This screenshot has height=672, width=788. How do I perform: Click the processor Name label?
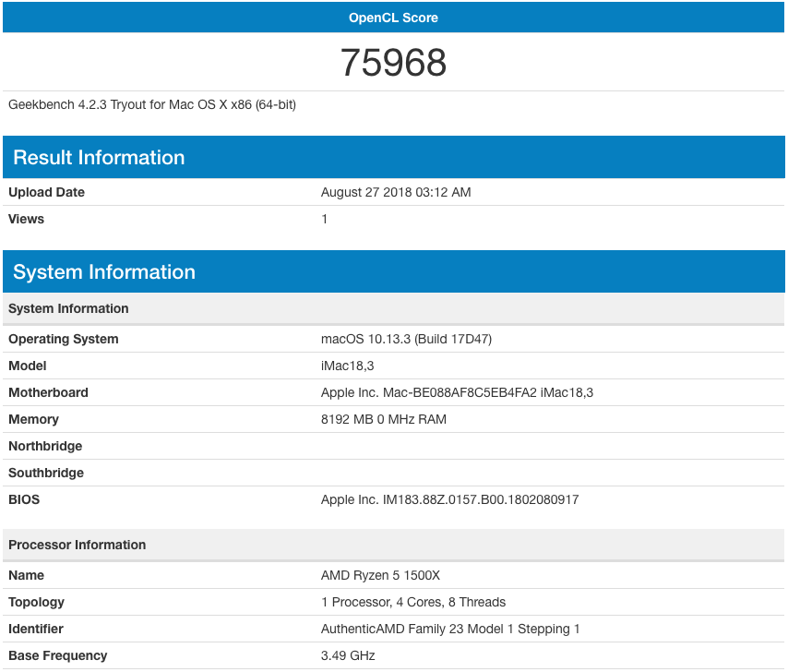click(26, 575)
